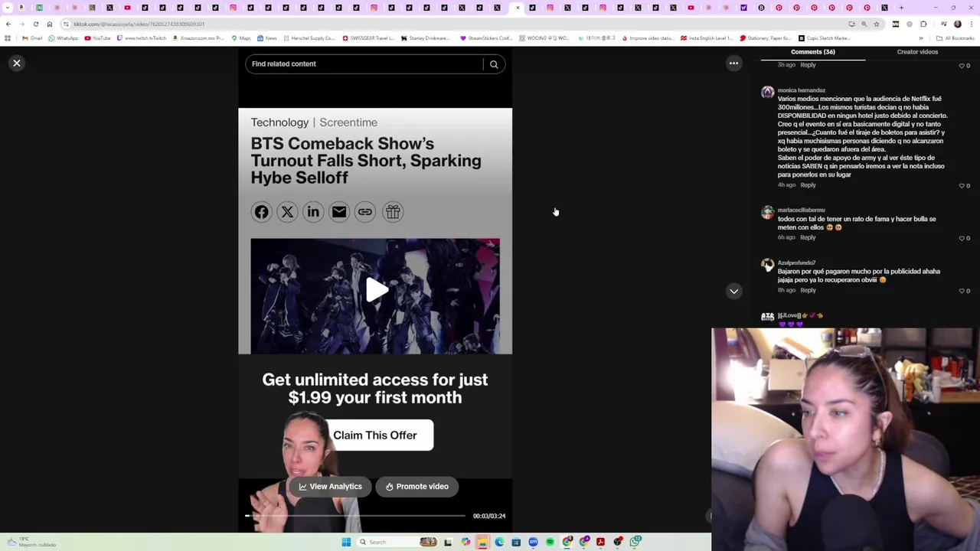
Task: Seek along the video progress bar
Action: [355, 516]
